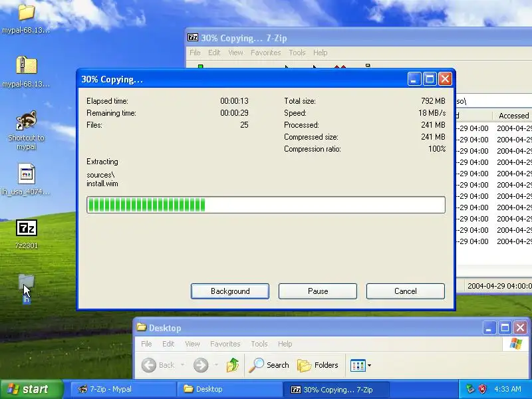
Task: Click the Windows flag logo in Desktop window
Action: 516,344
